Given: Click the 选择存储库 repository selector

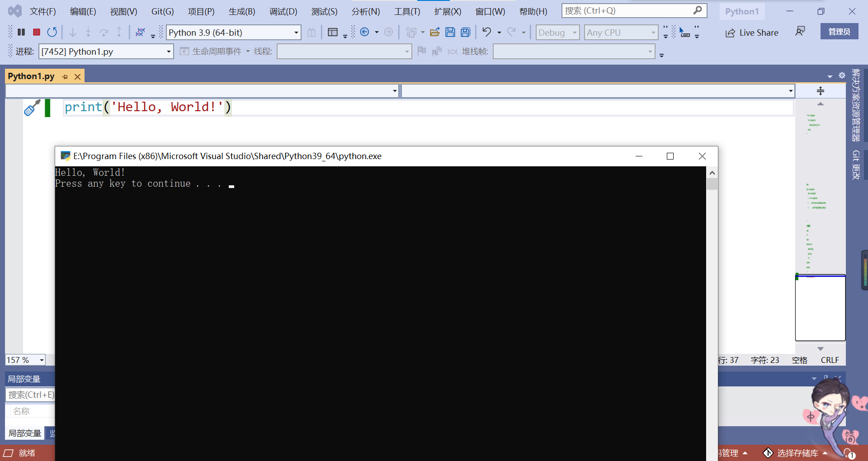Looking at the screenshot, I should 798,453.
